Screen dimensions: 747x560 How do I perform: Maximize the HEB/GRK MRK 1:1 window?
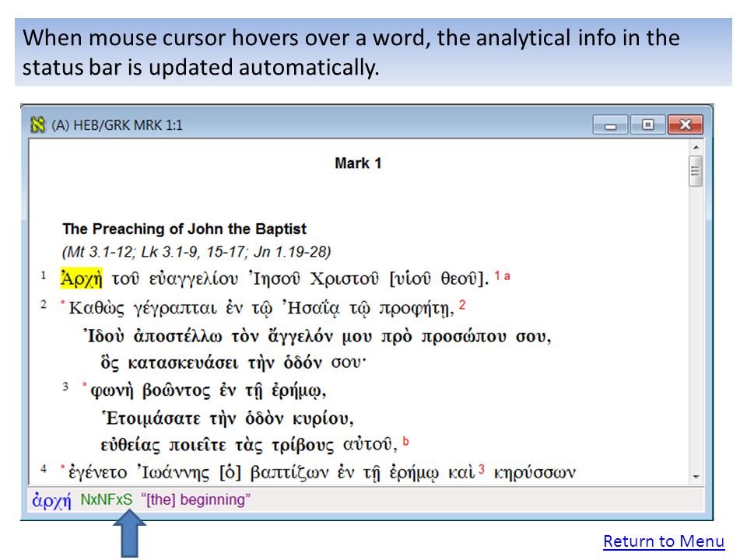pos(648,124)
